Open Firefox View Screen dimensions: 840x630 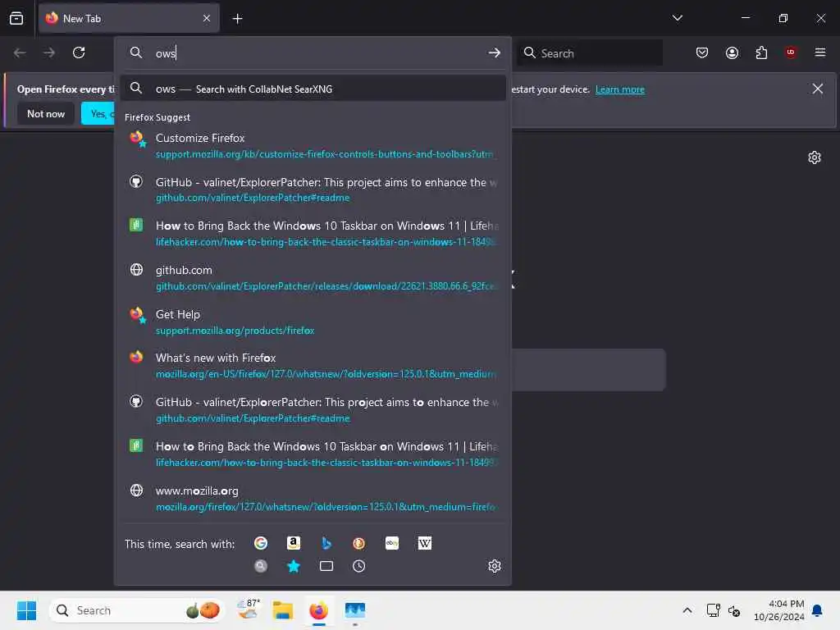pos(16,18)
